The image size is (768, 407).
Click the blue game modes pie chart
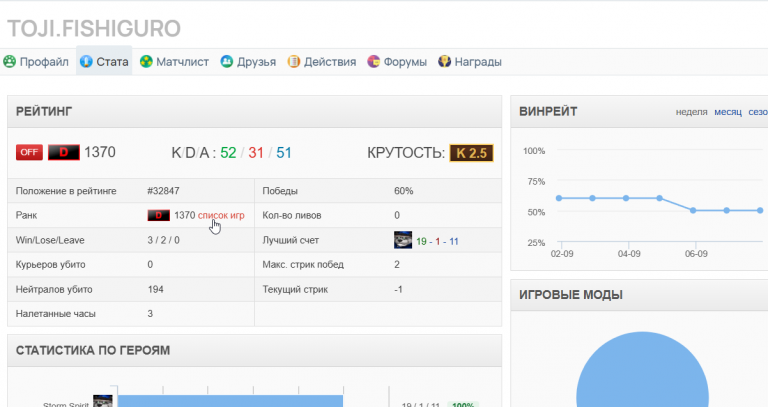pyautogui.click(x=642, y=370)
